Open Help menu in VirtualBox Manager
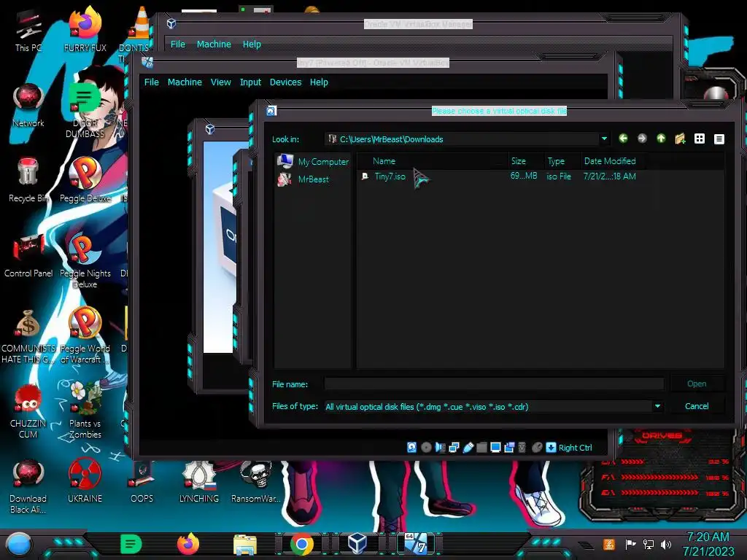The width and height of the screenshot is (747, 560). click(x=252, y=44)
